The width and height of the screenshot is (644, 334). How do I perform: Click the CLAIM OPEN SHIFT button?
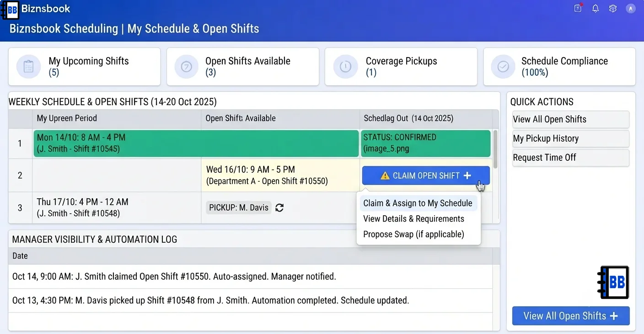(426, 175)
